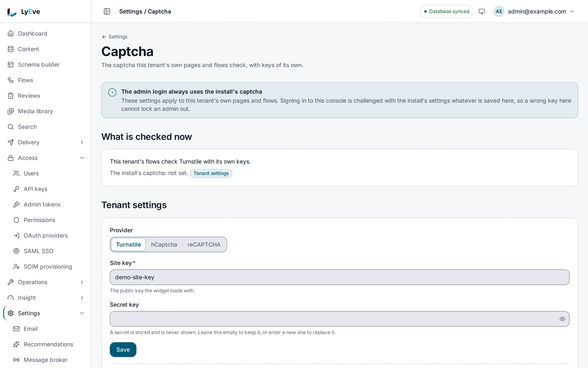This screenshot has width=588, height=368.
Task: Expand the Operations section chevron
Action: [82, 282]
